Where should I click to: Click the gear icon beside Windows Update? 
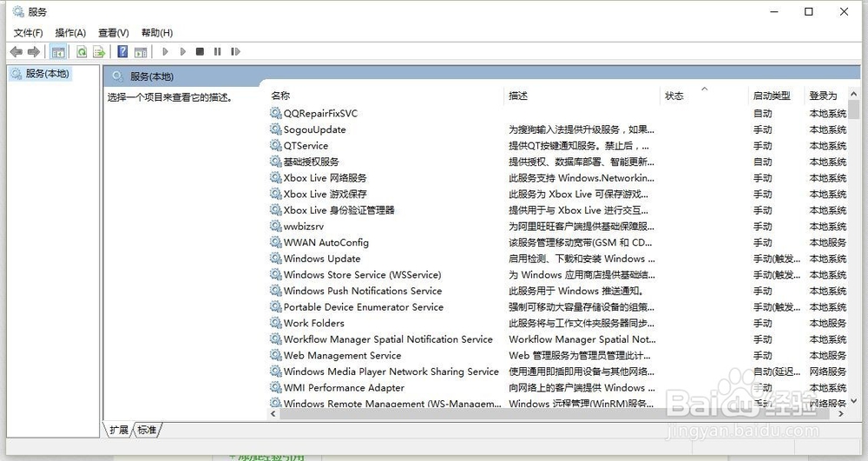(x=276, y=258)
